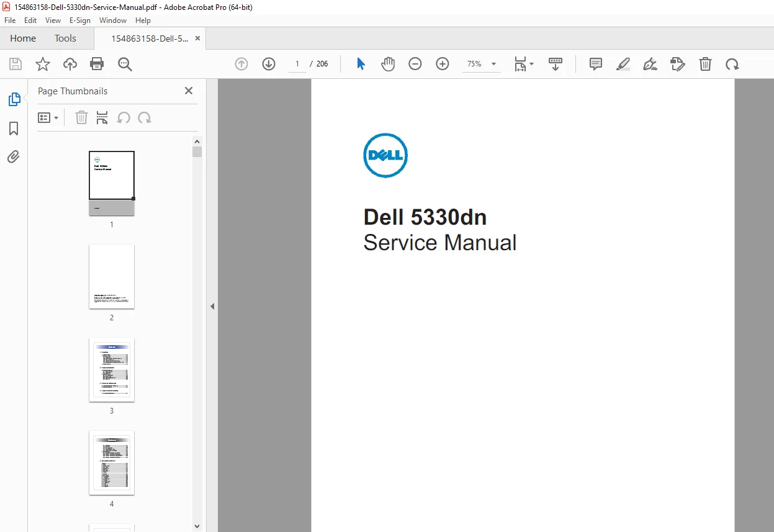This screenshot has width=774, height=532.
Task: Click the insert page break icon in thumbnails panel
Action: [x=102, y=117]
